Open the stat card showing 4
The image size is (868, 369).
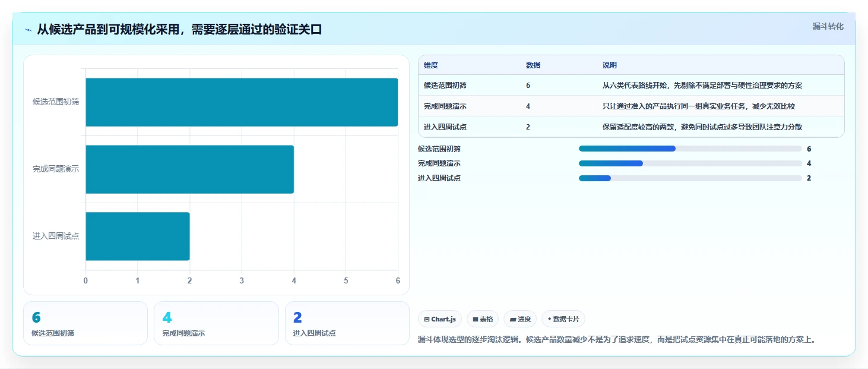(216, 323)
